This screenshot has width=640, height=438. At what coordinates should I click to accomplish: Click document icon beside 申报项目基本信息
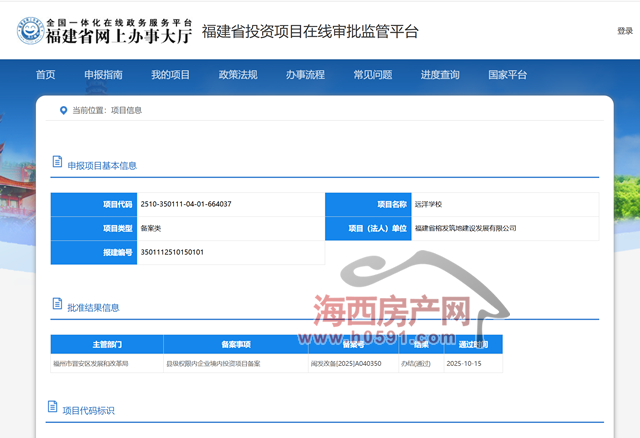point(56,165)
